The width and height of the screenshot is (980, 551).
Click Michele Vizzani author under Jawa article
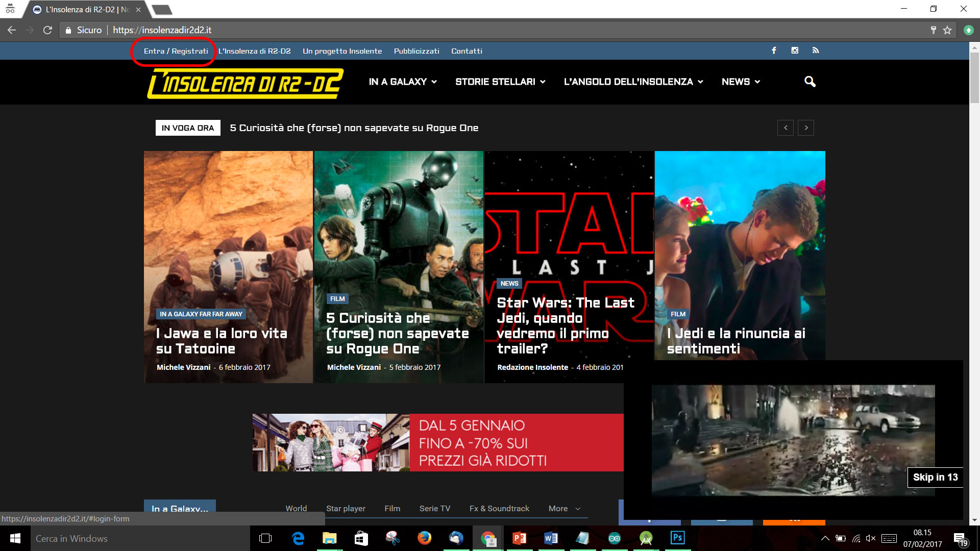[x=183, y=367]
